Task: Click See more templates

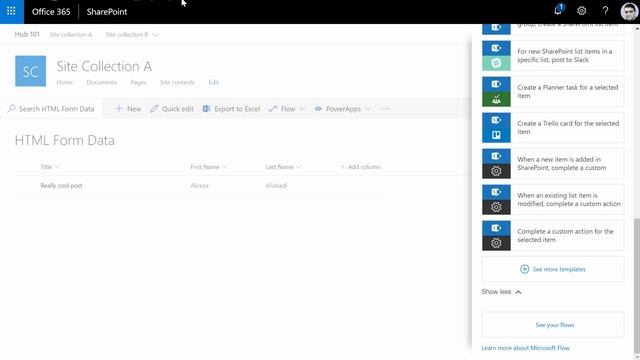Action: pos(553,269)
